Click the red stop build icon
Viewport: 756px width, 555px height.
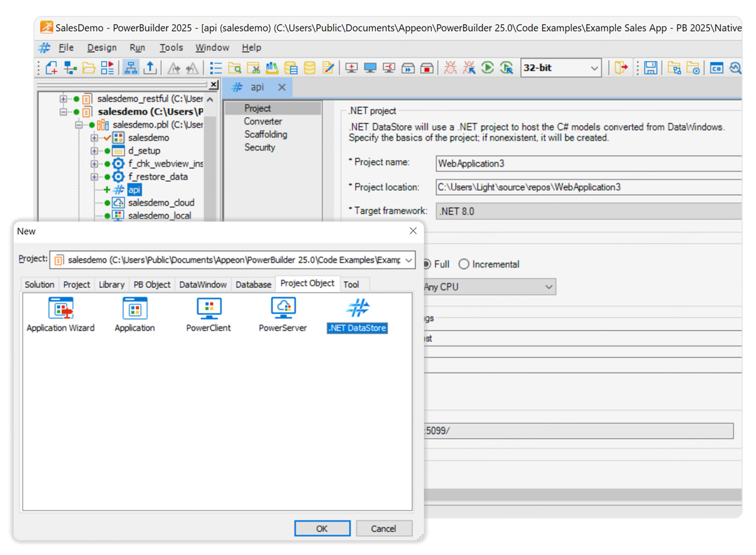[427, 68]
